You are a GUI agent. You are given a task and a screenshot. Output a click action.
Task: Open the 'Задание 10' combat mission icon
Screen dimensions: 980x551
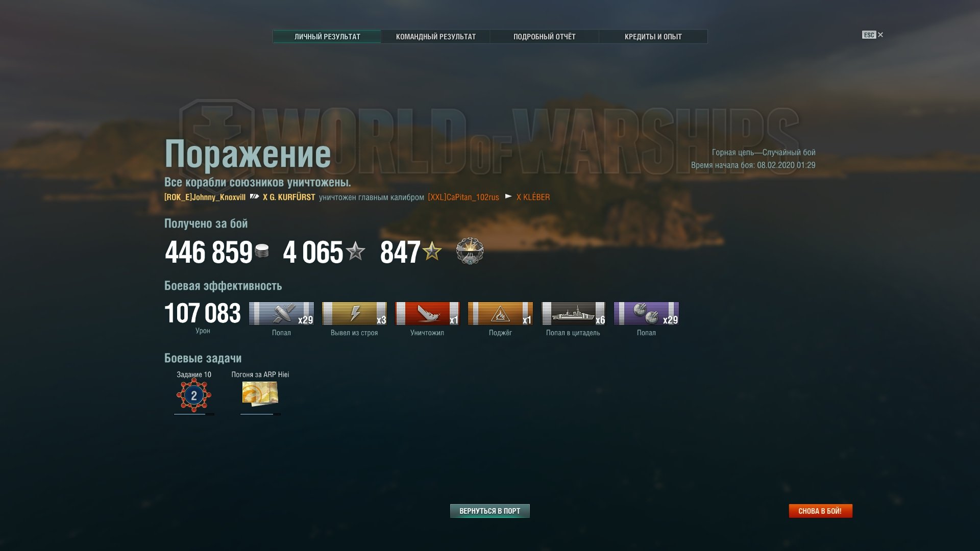pos(194,395)
